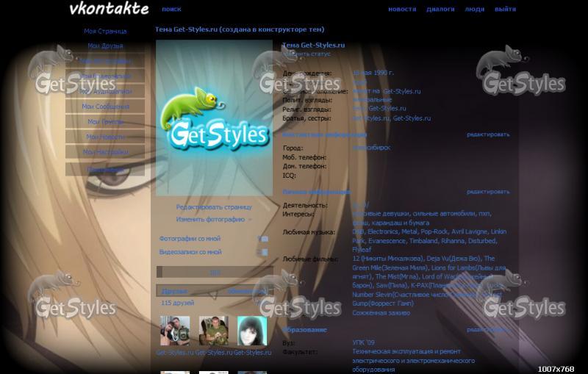The height and width of the screenshot is (374, 588).
Task: Open Фотографии со мной link
Action: click(x=190, y=239)
